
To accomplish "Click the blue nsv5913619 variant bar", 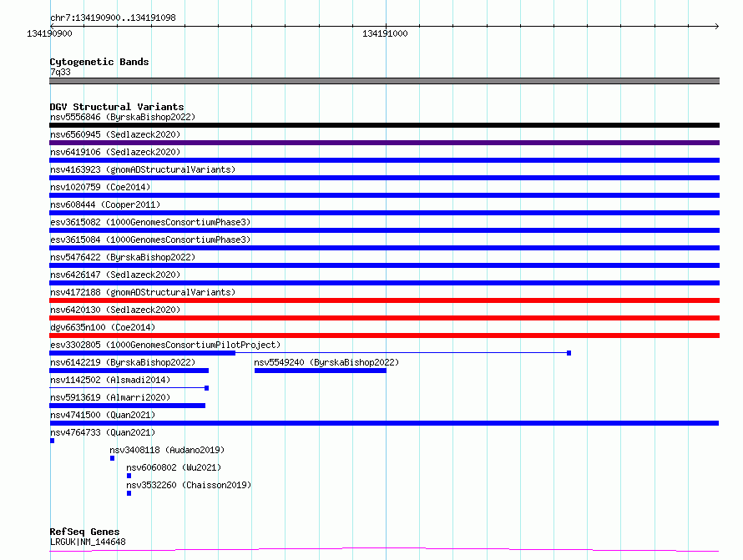I will [x=128, y=406].
